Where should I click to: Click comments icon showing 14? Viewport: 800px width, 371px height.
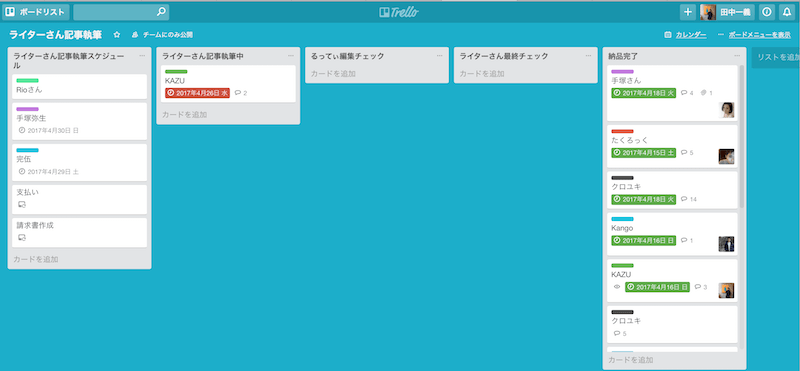pos(689,199)
